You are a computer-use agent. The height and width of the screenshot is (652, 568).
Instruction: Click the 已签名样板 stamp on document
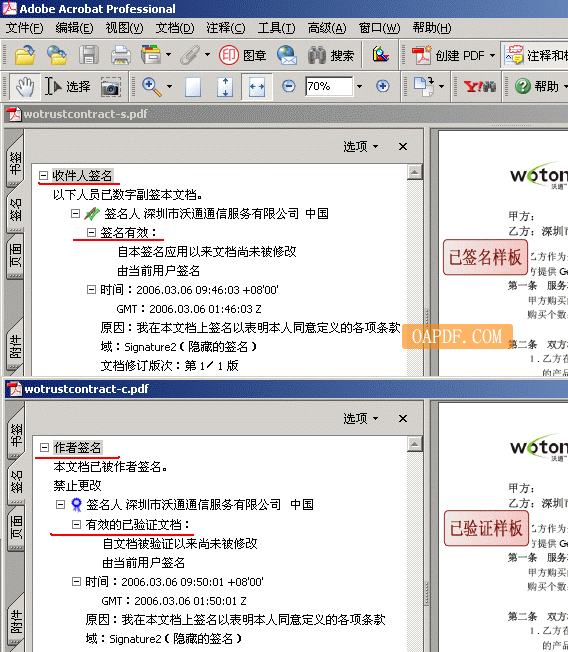(x=485, y=257)
